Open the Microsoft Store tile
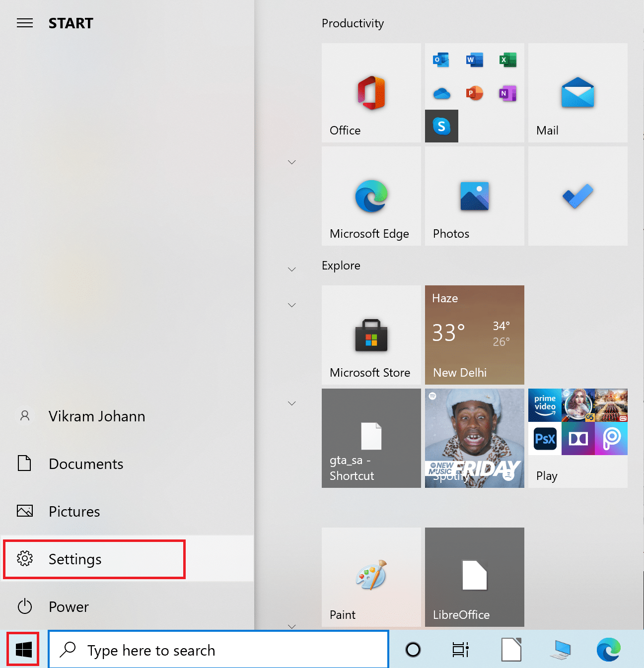This screenshot has width=644, height=668. tap(371, 335)
